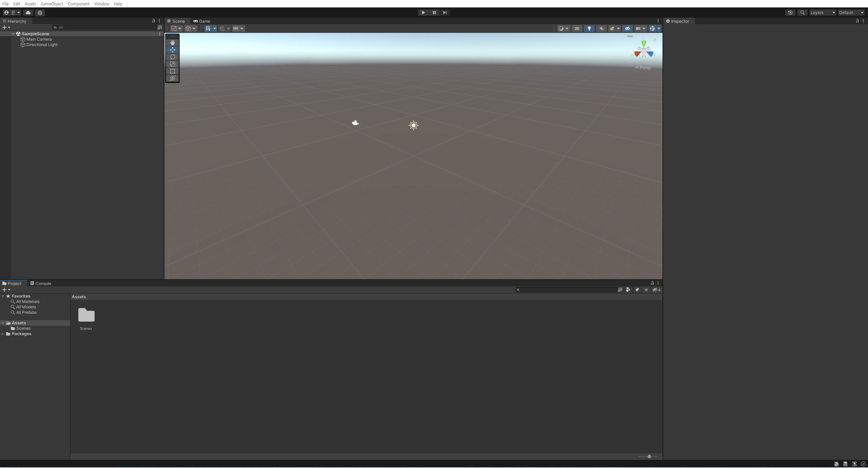Toggle hidden objects visibility in scene
868x468 pixels.
pyautogui.click(x=627, y=28)
